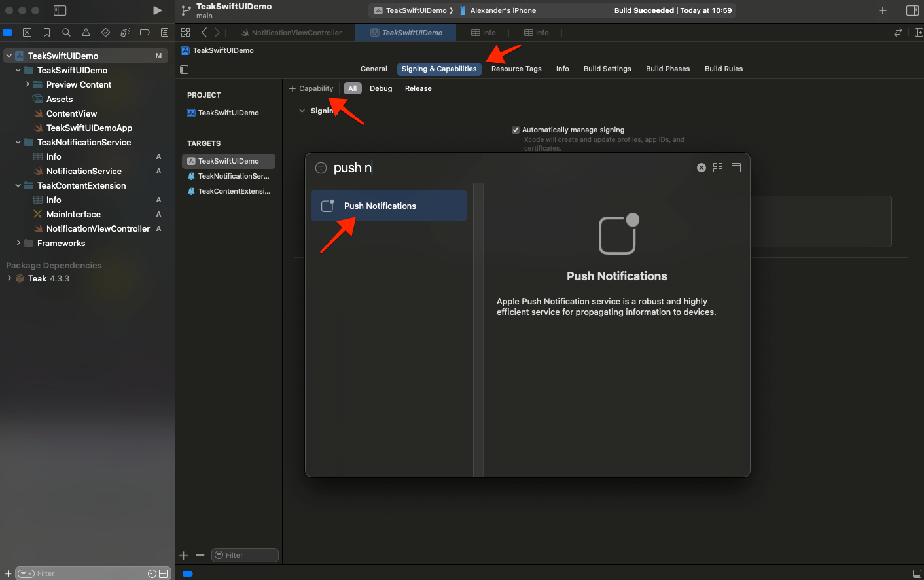Add editor on right split icon

[x=918, y=32]
